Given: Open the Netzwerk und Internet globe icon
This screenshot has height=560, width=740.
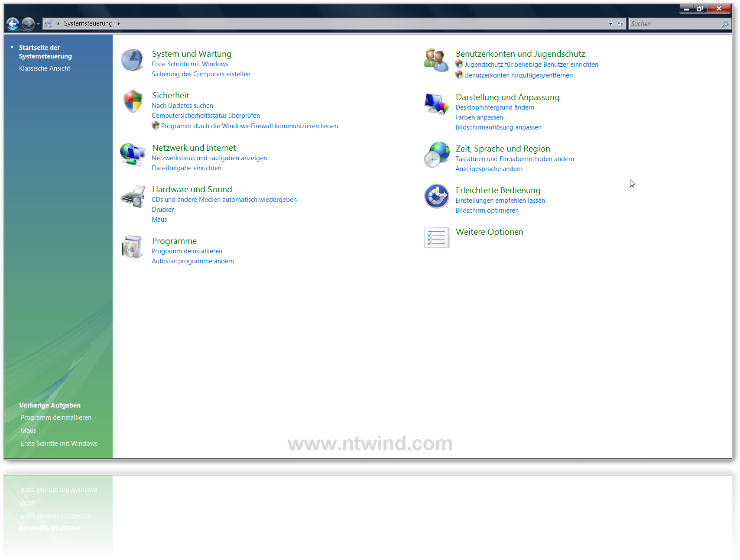Looking at the screenshot, I should [x=133, y=154].
